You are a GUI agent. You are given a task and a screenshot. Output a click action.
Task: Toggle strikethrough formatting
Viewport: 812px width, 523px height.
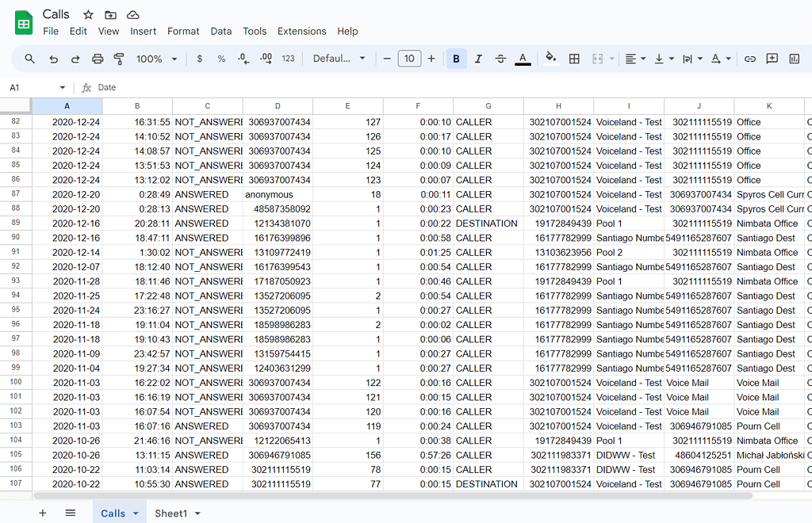500,59
